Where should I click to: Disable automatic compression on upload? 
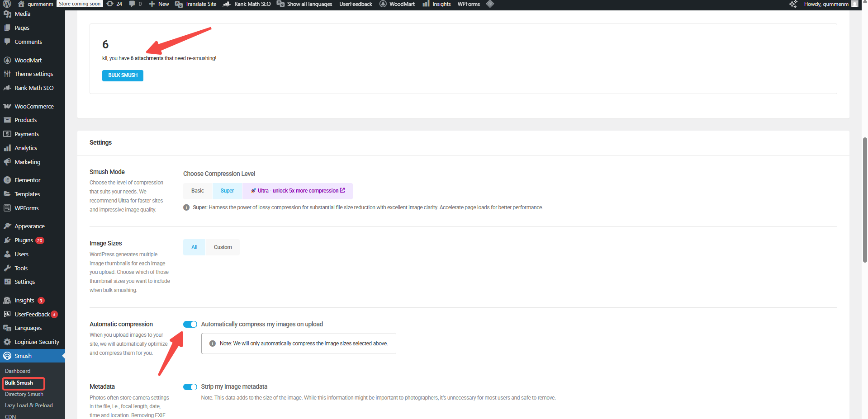point(190,324)
